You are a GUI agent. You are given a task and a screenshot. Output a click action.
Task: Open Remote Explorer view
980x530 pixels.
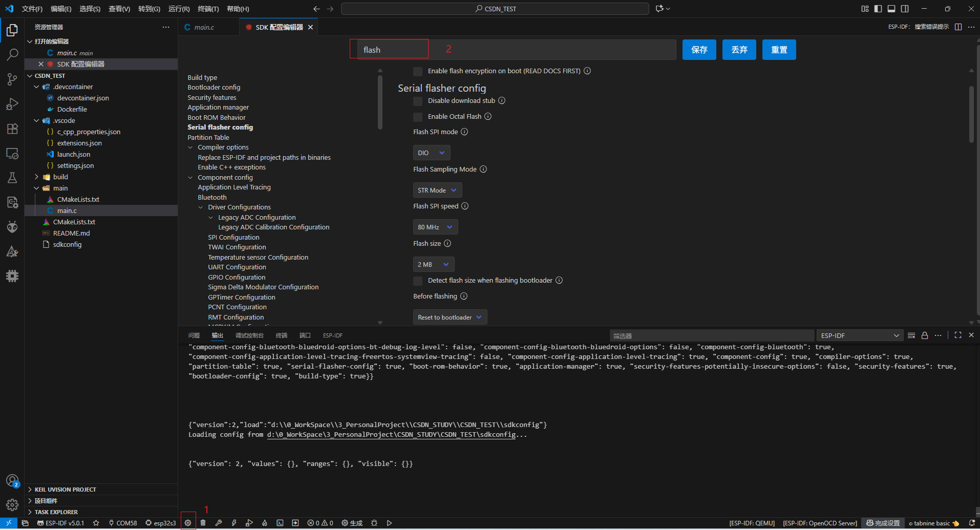12,153
